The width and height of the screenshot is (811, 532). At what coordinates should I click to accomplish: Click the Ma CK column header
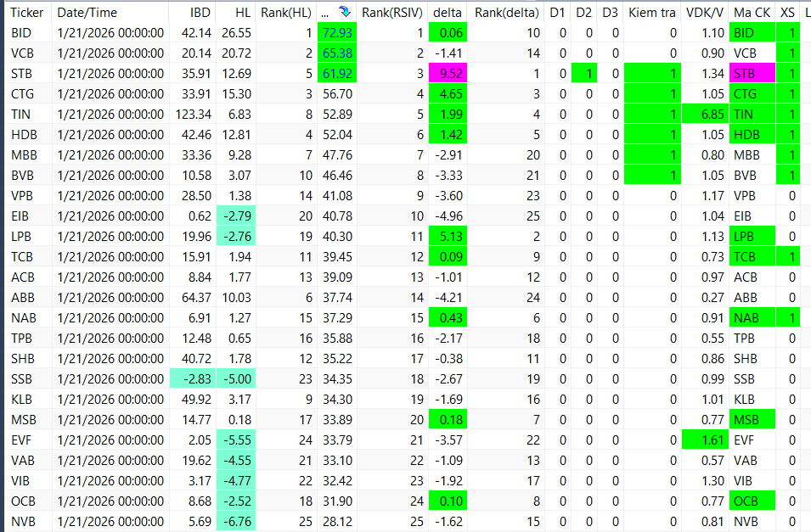tap(752, 13)
